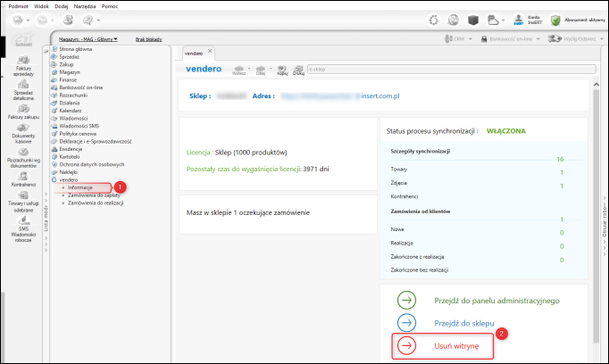Open Kartoteki in module tree
This screenshot has width=609, height=364.
70,157
